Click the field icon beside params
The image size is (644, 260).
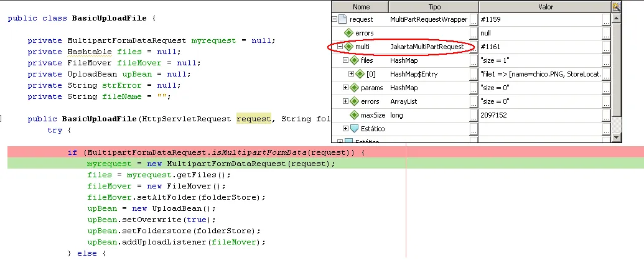click(x=355, y=88)
